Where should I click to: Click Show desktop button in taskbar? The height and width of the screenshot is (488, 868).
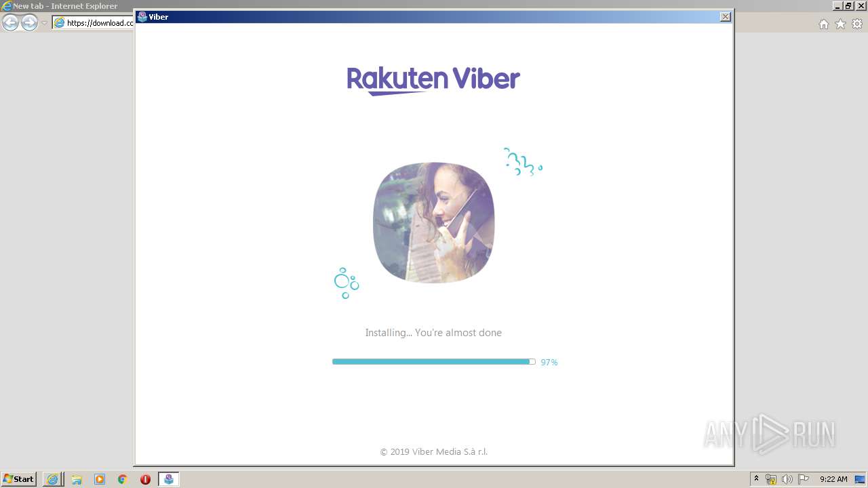pos(861,479)
